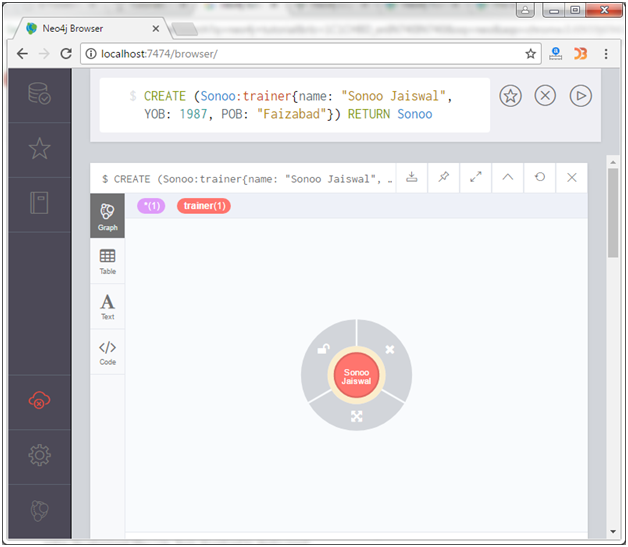The height and width of the screenshot is (547, 628).
Task: Save query to favorites star button
Action: click(x=510, y=96)
